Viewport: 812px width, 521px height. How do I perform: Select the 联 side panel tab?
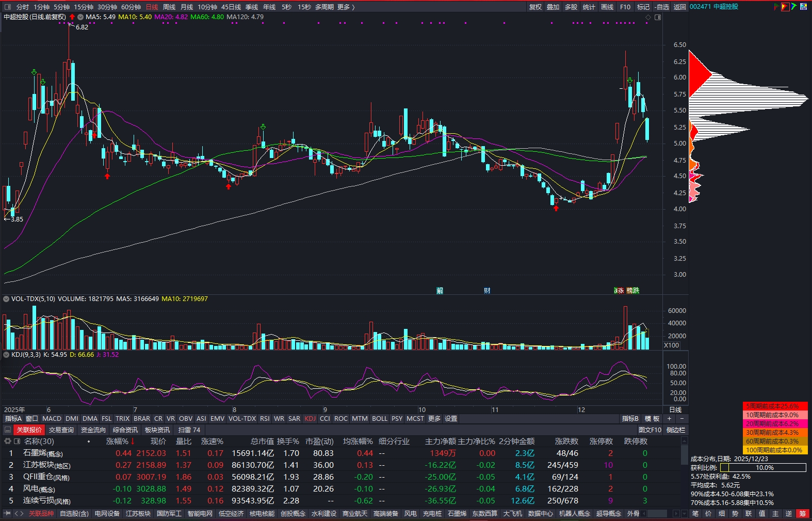[x=749, y=514]
